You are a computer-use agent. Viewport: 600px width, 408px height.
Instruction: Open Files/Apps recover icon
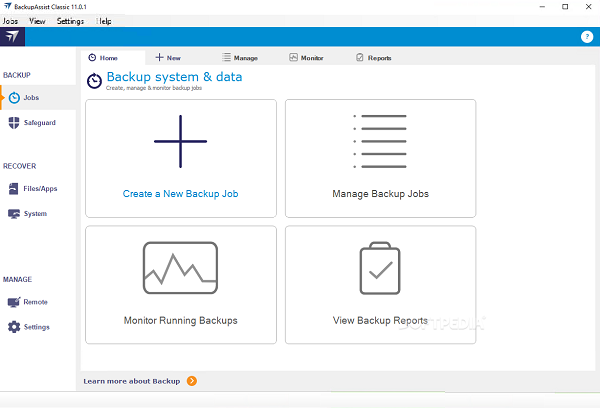[13, 189]
